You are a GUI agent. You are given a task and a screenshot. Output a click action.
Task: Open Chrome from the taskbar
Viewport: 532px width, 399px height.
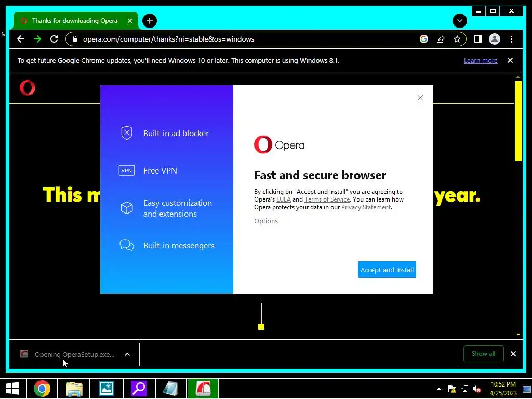[x=42, y=389]
